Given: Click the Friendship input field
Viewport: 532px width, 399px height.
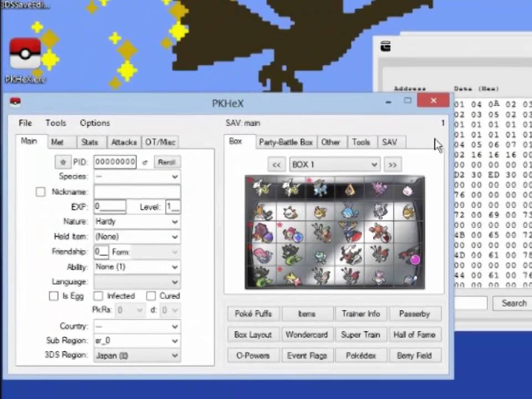Looking at the screenshot, I should point(101,252).
